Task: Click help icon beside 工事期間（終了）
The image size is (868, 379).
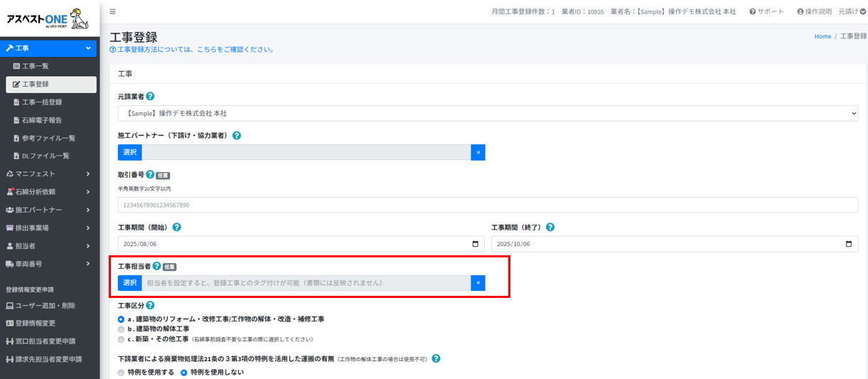Action: (x=550, y=228)
